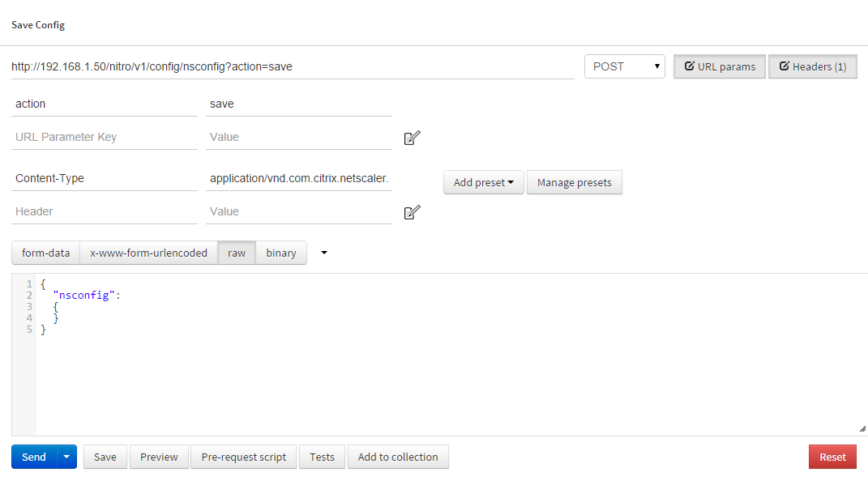Open the POST method dropdown

pos(624,66)
